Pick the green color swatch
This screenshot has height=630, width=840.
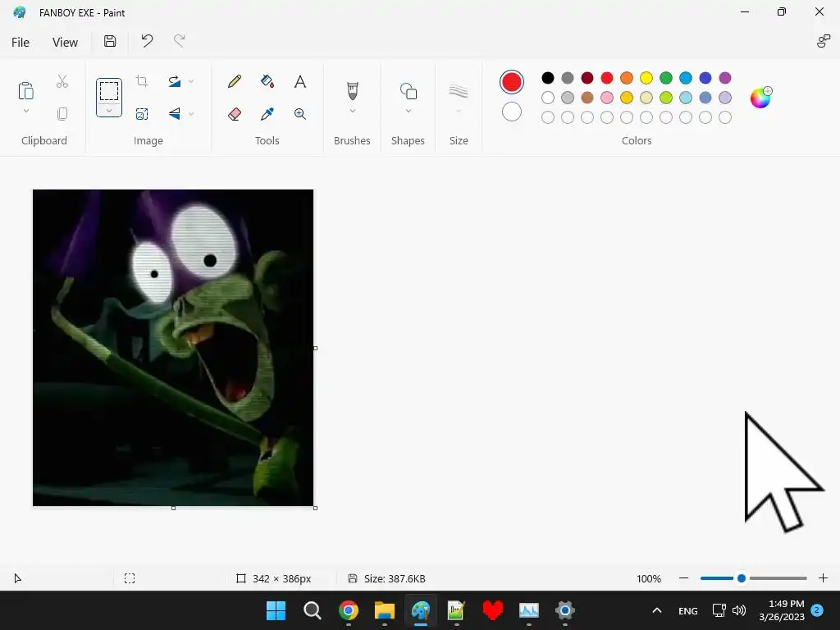tap(666, 78)
